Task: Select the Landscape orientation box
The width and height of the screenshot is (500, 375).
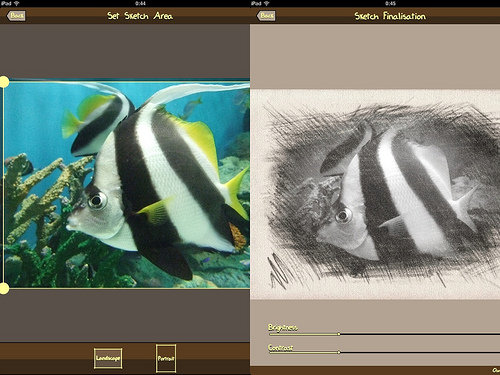Action: click(x=108, y=358)
